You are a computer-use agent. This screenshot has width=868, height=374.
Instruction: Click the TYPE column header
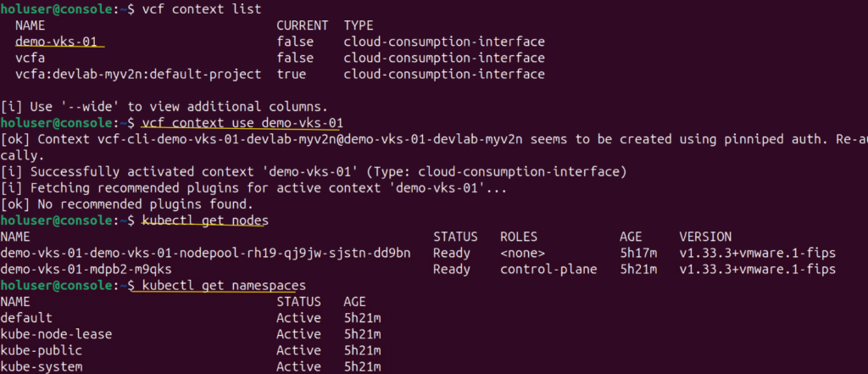click(360, 25)
